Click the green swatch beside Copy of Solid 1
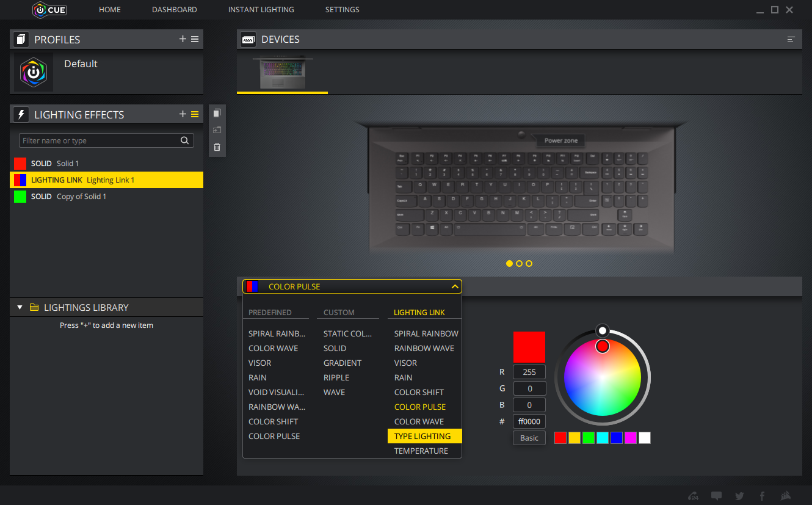The width and height of the screenshot is (812, 505). [x=20, y=196]
